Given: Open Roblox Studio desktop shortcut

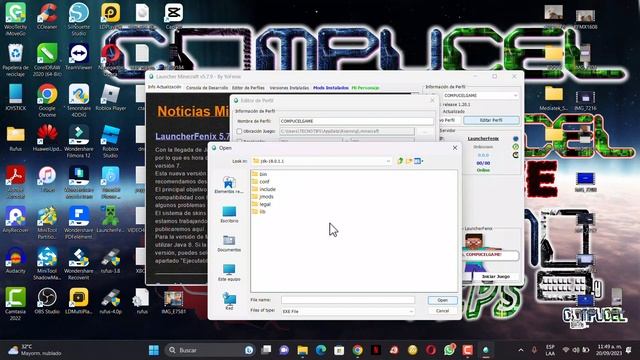Looking at the screenshot, I should coord(110,141).
